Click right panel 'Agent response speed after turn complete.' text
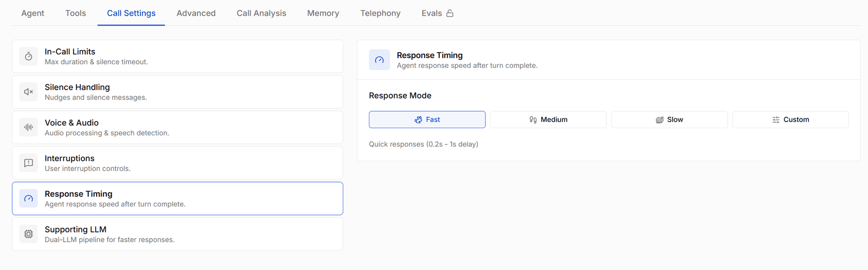The width and height of the screenshot is (868, 270). (467, 65)
